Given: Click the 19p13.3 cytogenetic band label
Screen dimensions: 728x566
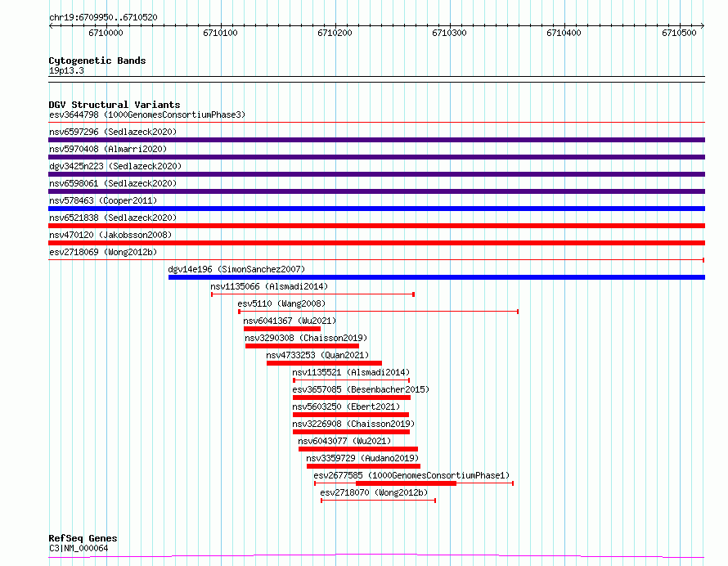Looking at the screenshot, I should 66,70.
